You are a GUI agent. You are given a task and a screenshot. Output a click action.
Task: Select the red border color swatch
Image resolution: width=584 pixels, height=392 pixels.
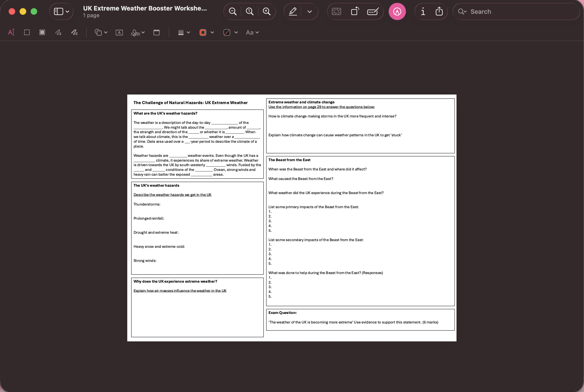click(x=203, y=32)
